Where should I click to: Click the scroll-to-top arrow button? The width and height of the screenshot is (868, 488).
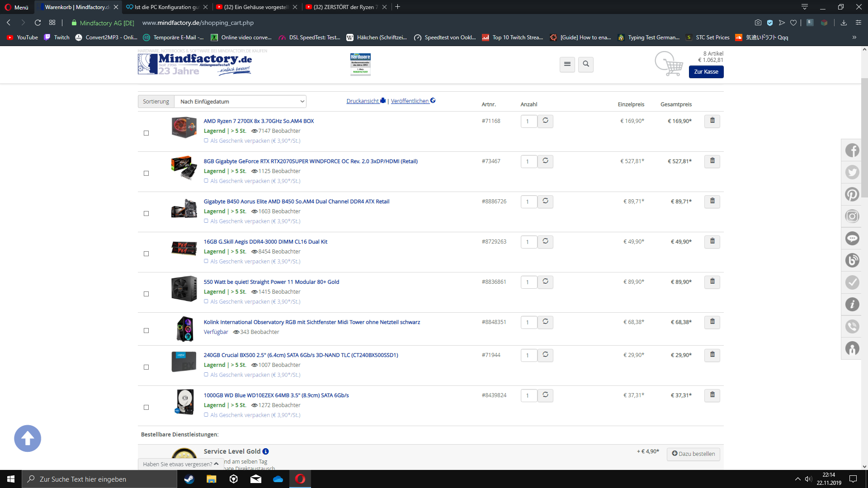point(28,438)
